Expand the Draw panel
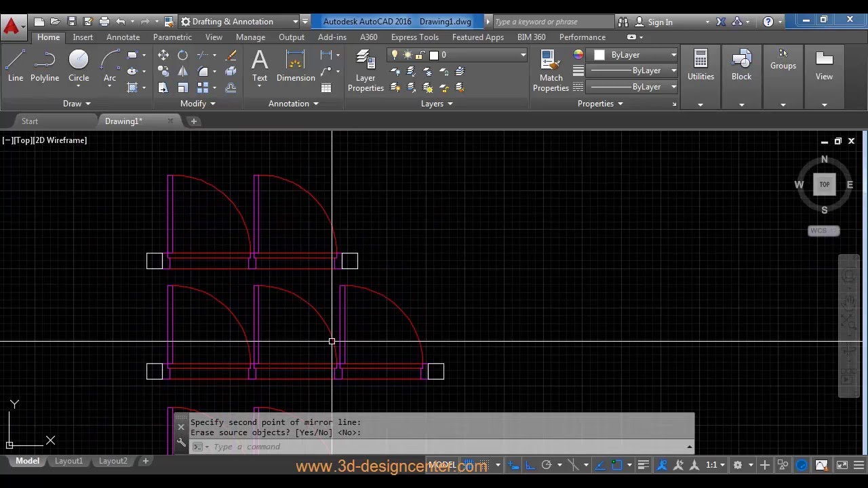The height and width of the screenshot is (488, 868). tap(76, 104)
